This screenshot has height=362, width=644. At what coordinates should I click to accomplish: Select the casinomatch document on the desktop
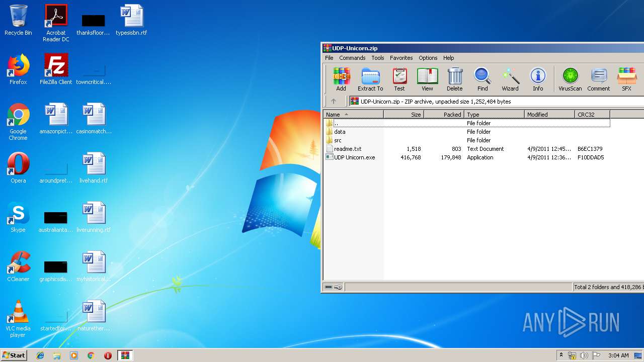(94, 119)
